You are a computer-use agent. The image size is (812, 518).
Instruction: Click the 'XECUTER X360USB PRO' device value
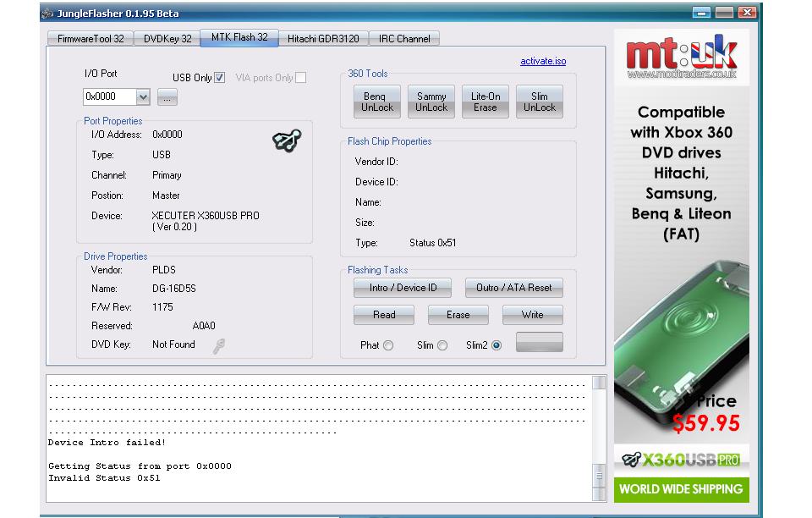pos(206,216)
